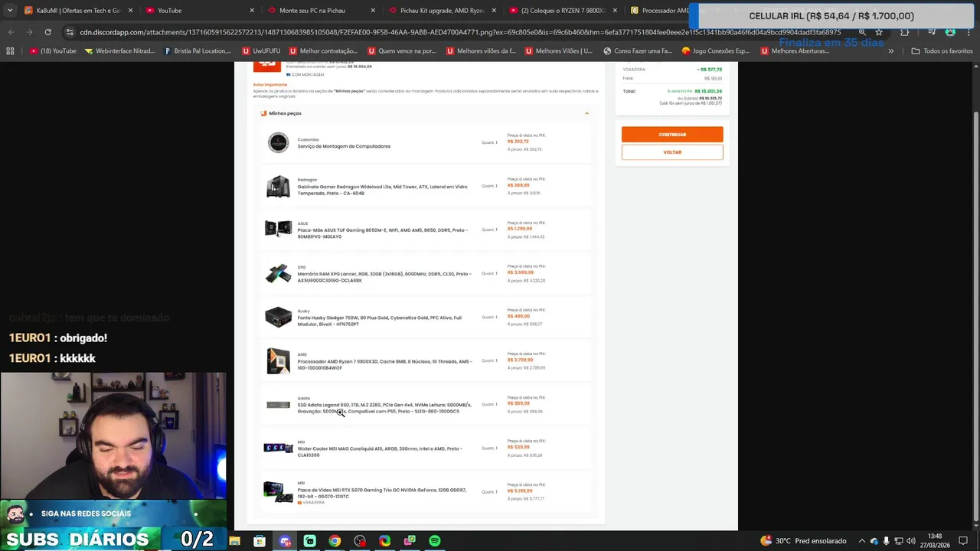Image resolution: width=980 pixels, height=551 pixels.
Task: Switch to the YouTube tab
Action: pos(199,11)
